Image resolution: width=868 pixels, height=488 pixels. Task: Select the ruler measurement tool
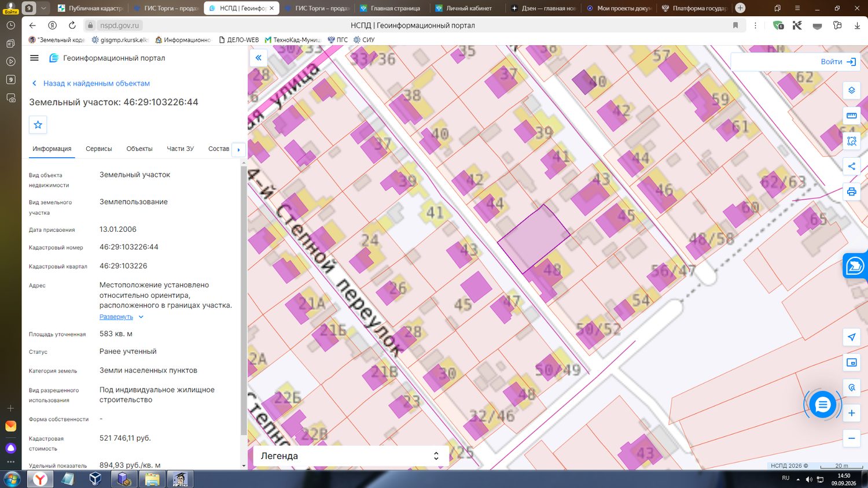click(x=851, y=116)
